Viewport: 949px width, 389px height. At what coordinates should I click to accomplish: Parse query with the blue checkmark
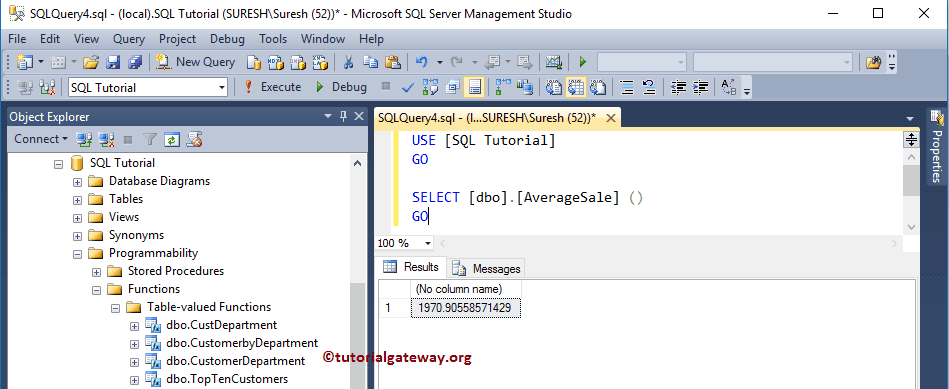coord(408,88)
